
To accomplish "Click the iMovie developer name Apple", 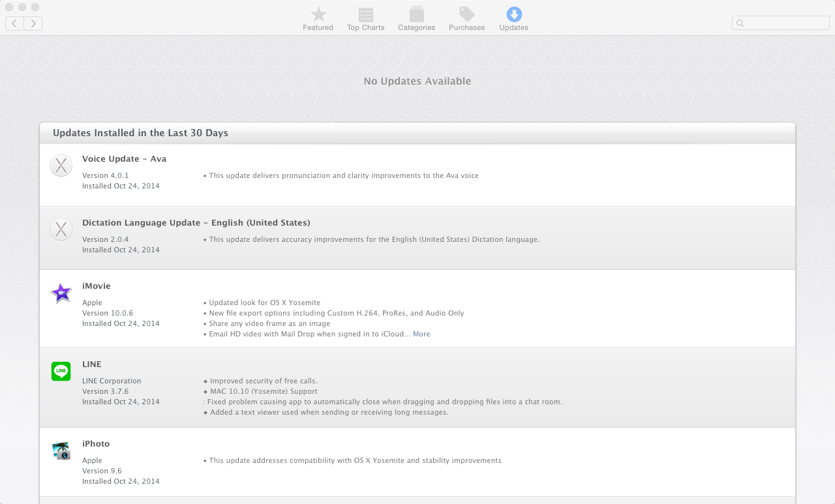I will [x=92, y=303].
